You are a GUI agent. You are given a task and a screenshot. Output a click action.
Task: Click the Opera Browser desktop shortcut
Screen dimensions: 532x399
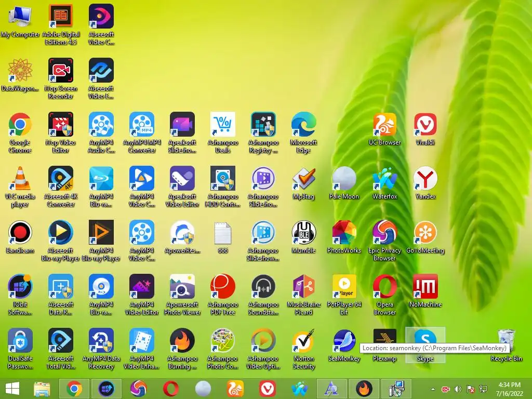click(x=385, y=295)
